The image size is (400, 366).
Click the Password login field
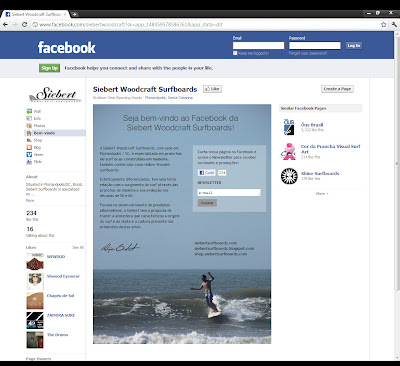click(315, 46)
